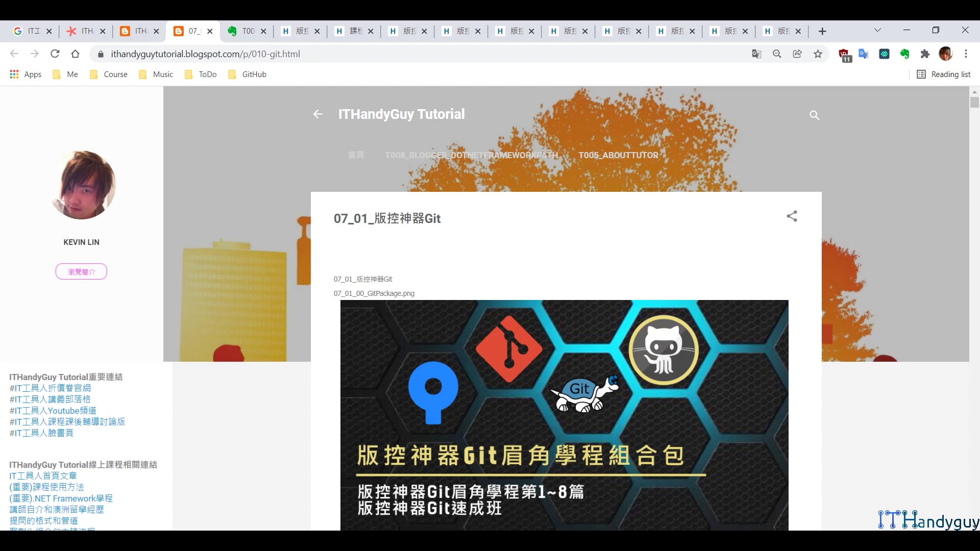Open Chrome three-dot menu

click(x=966, y=54)
